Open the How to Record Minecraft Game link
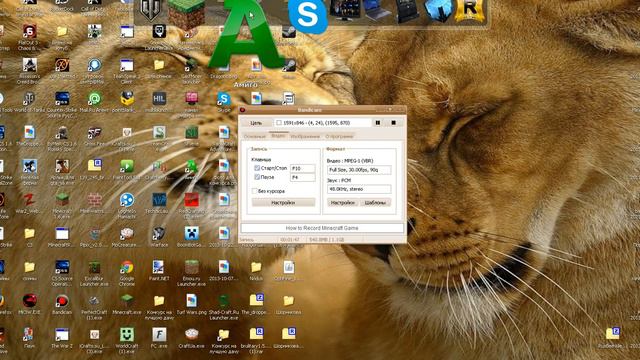The width and height of the screenshot is (640, 360). (x=322, y=228)
